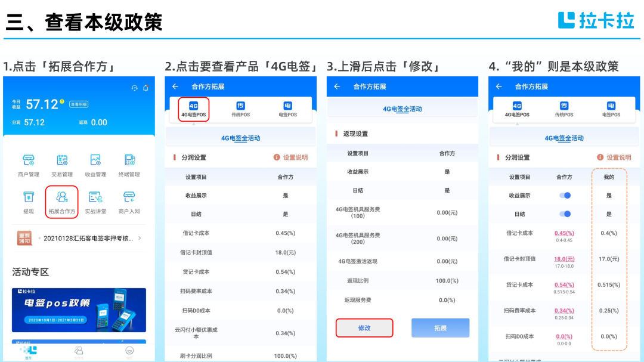Click the 返现服务费 row label
The image size is (644, 362).
pos(358,300)
